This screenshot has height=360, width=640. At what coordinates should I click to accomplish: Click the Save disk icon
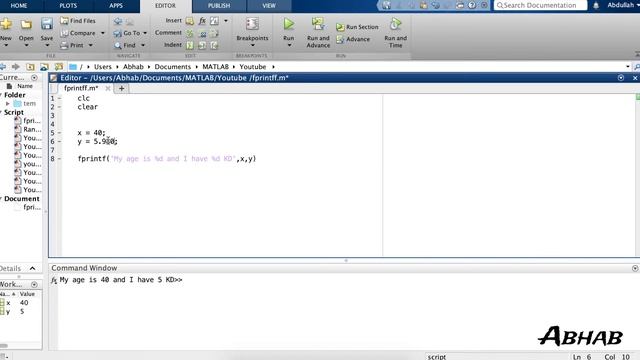coord(47,24)
